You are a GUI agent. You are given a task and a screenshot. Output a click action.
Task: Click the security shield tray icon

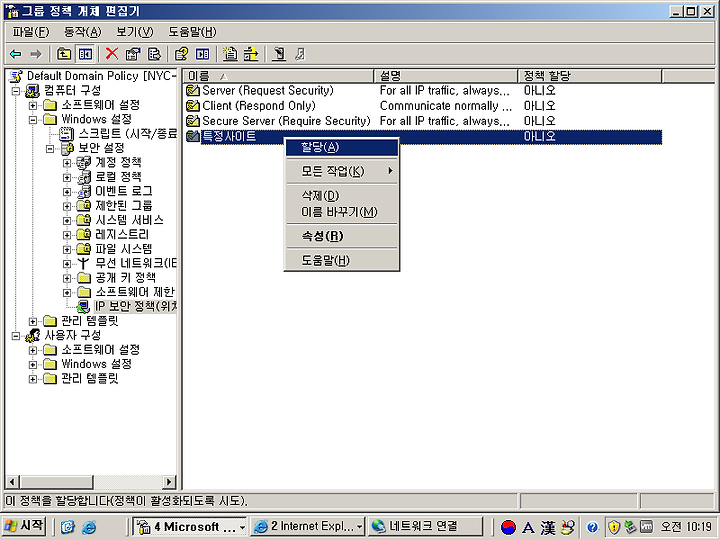click(x=614, y=527)
